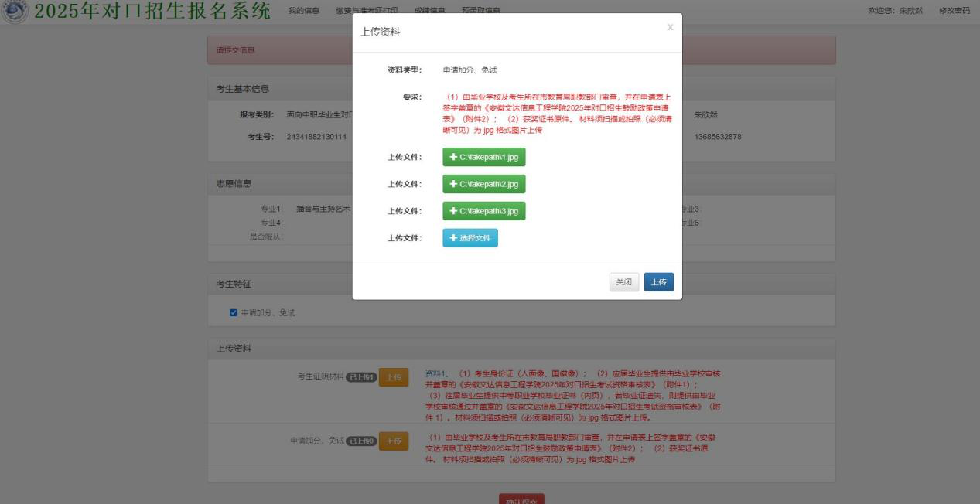Image resolution: width=980 pixels, height=504 pixels.
Task: Click the 已上传0 badge
Action: coord(361,441)
